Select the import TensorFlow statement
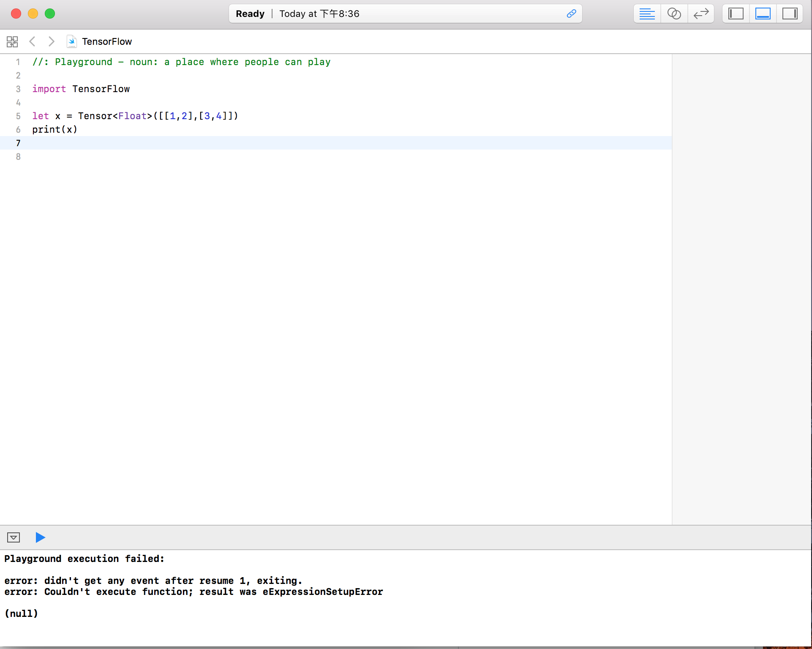This screenshot has height=649, width=812. click(81, 89)
